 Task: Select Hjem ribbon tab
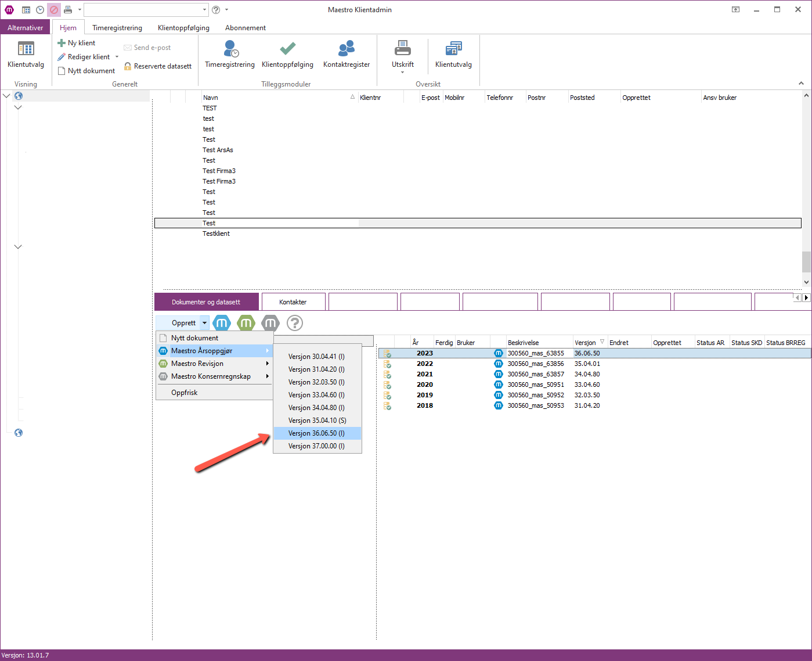tap(68, 27)
